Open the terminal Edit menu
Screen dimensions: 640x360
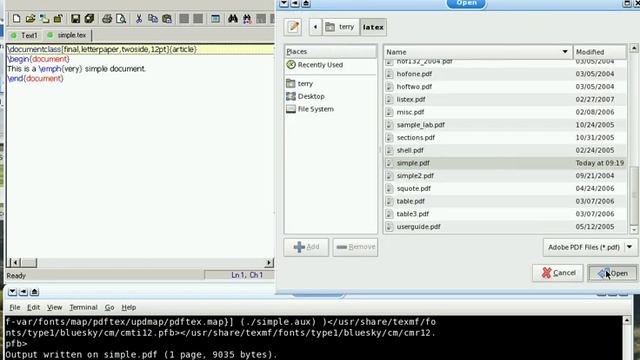(33, 307)
